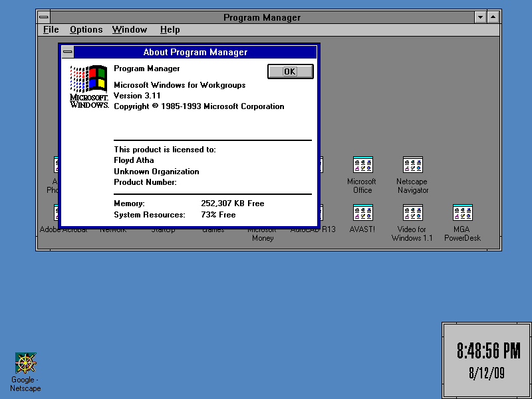Screen dimensions: 532x399
Task: Select the Microsoft Money group label
Action: (x=263, y=234)
